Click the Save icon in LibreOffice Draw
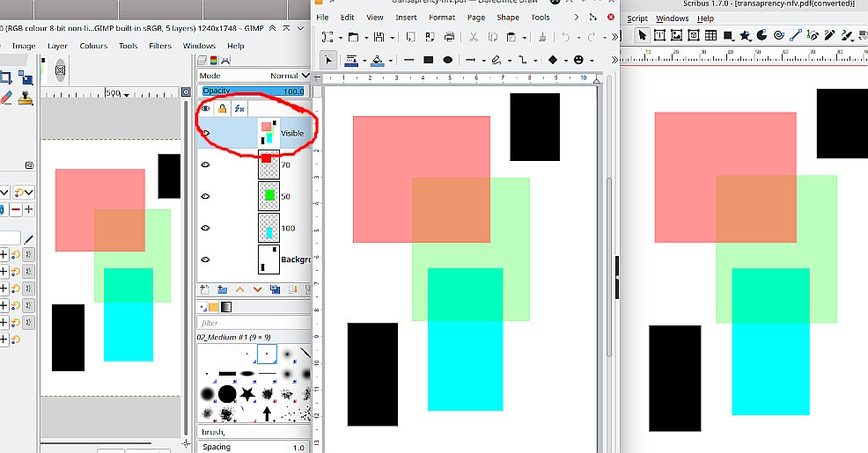 379,37
